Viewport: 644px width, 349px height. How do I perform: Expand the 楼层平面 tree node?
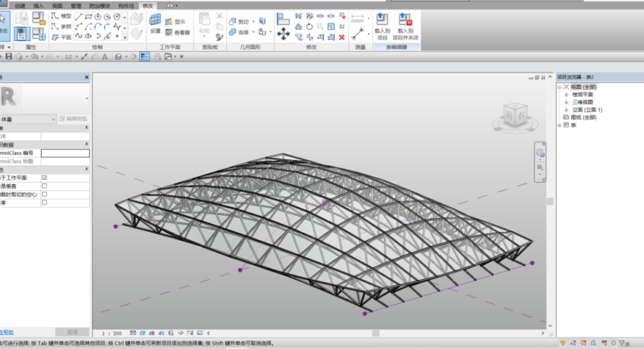[566, 95]
